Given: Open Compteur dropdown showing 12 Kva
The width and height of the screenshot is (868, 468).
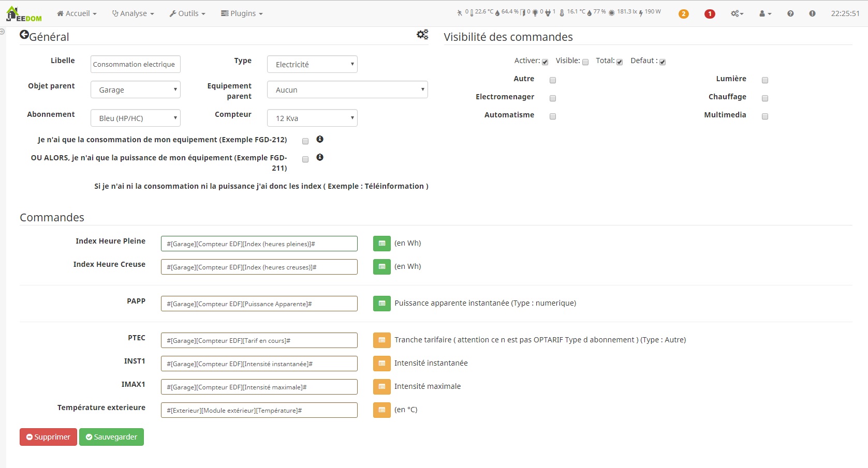Looking at the screenshot, I should [x=312, y=118].
